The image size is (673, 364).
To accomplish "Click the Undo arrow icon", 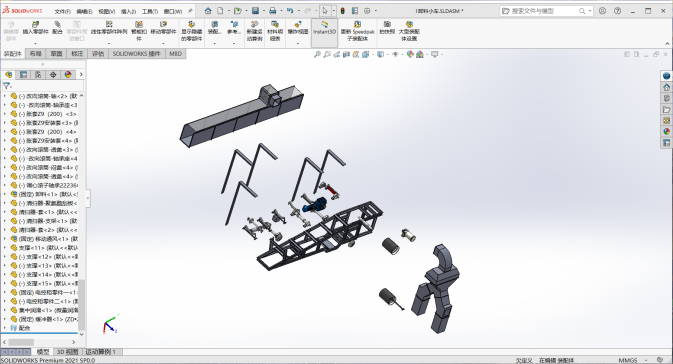I will point(290,11).
